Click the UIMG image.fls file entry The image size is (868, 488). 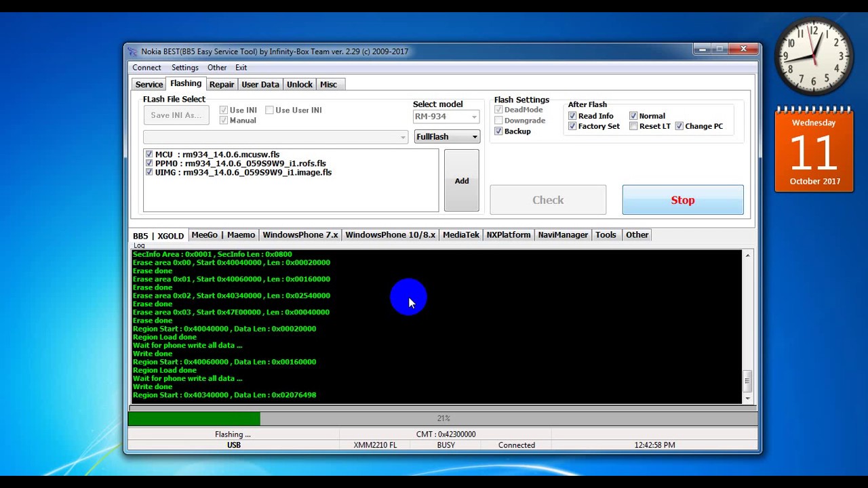[x=243, y=172]
